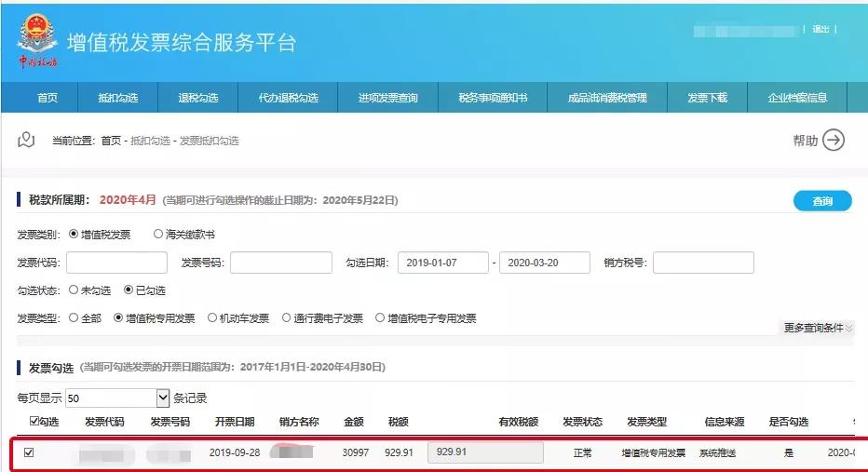Click the 正常 status cell
Screen dimensions: 868x472
coord(582,453)
